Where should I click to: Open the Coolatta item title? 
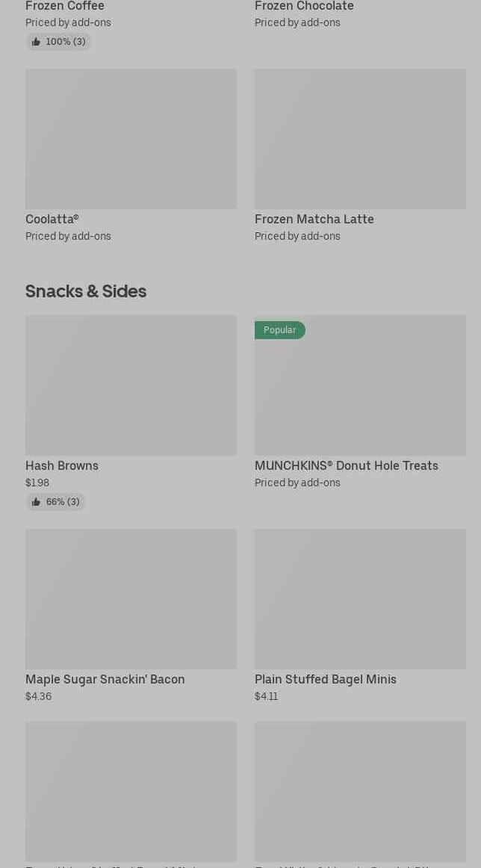(x=52, y=219)
